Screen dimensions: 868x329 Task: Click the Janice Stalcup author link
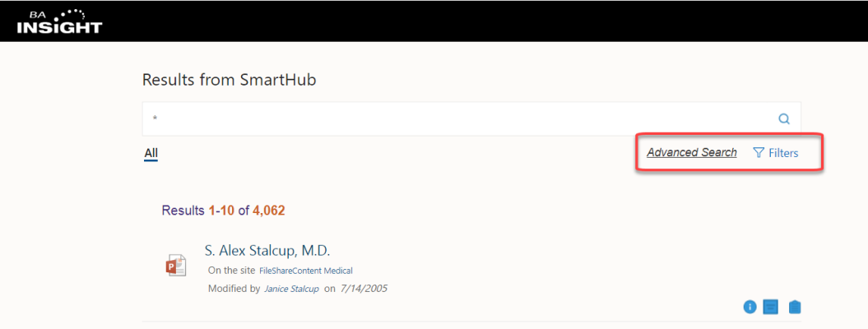pos(291,289)
